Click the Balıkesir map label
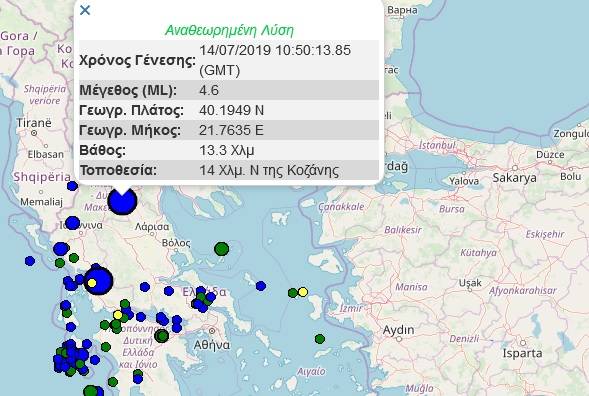Viewport: 589px width, 396px height. click(x=403, y=230)
